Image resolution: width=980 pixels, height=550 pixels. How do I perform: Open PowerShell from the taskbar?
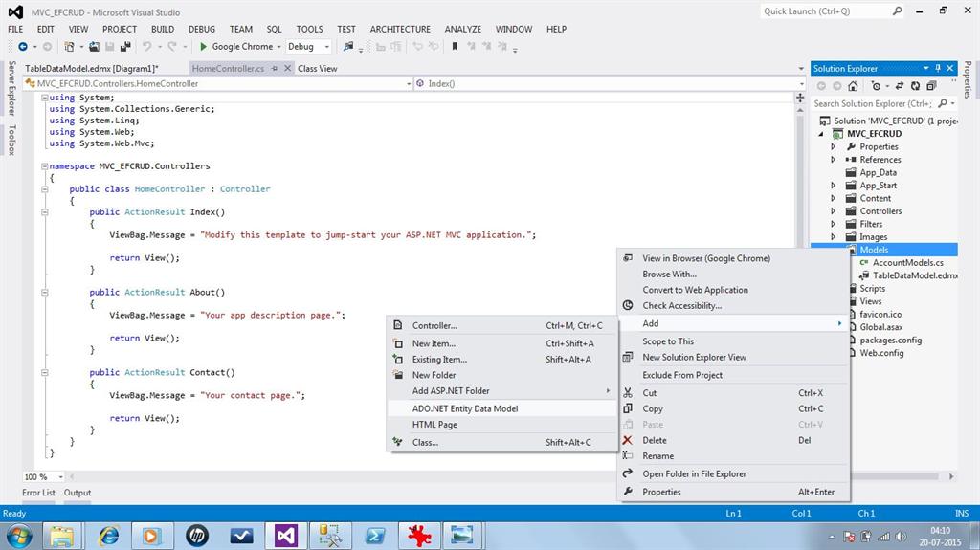pyautogui.click(x=374, y=536)
